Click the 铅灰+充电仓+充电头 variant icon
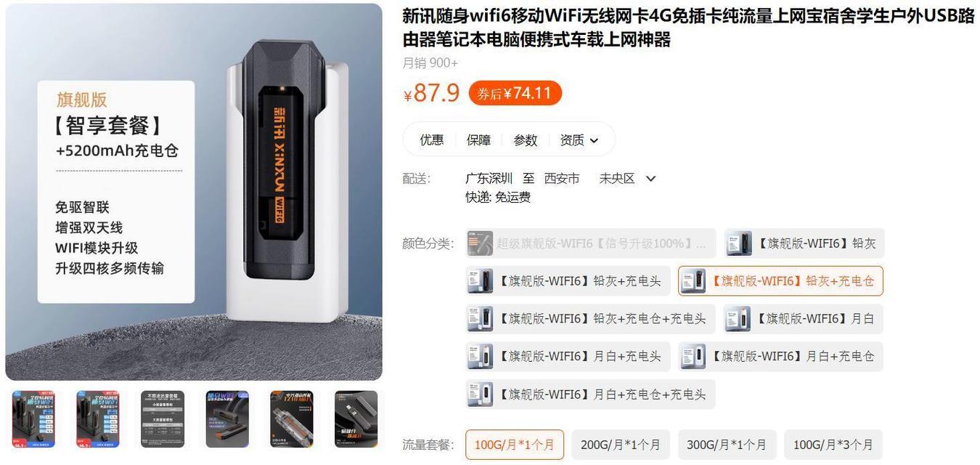This screenshot has width=980, height=465. (481, 318)
